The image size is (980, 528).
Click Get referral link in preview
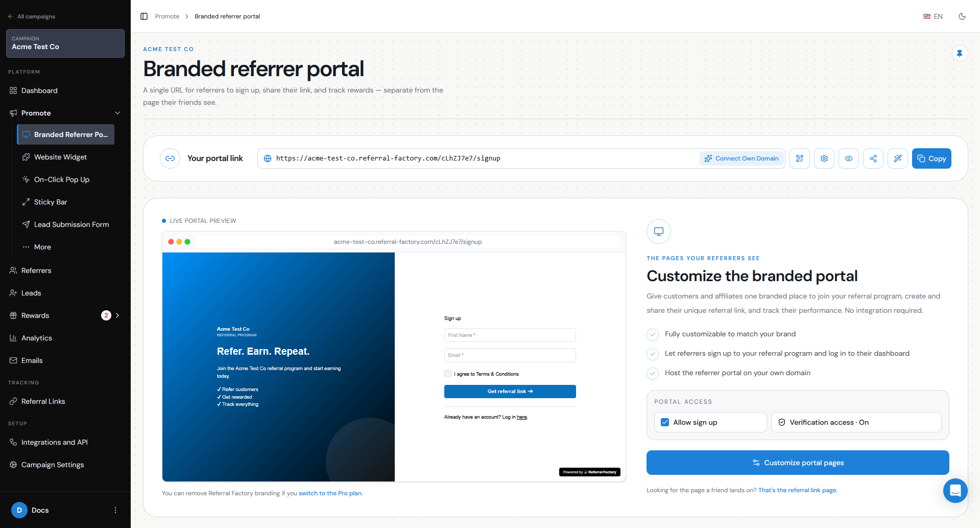pos(510,392)
